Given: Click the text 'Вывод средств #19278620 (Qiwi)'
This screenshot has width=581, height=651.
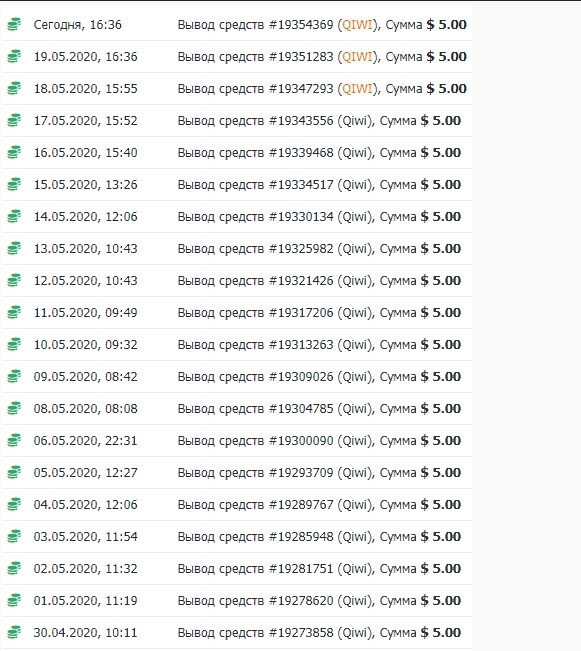Looking at the screenshot, I should pyautogui.click(x=275, y=600).
